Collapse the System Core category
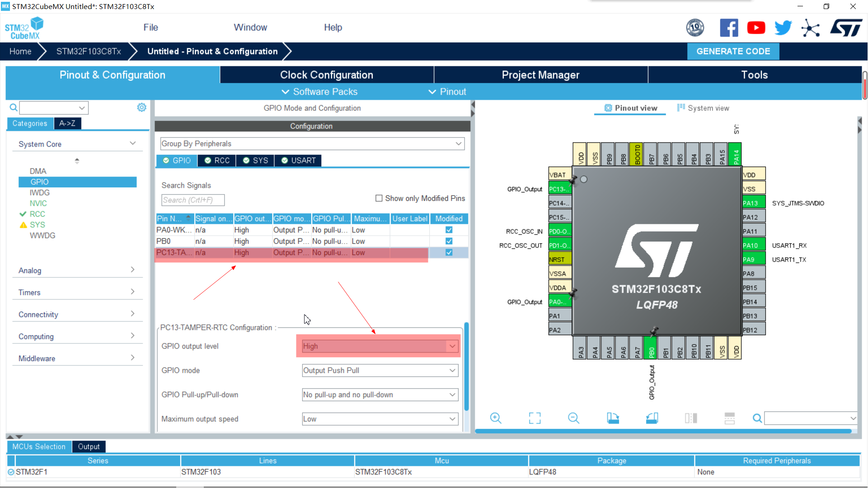The image size is (868, 488). coord(77,144)
